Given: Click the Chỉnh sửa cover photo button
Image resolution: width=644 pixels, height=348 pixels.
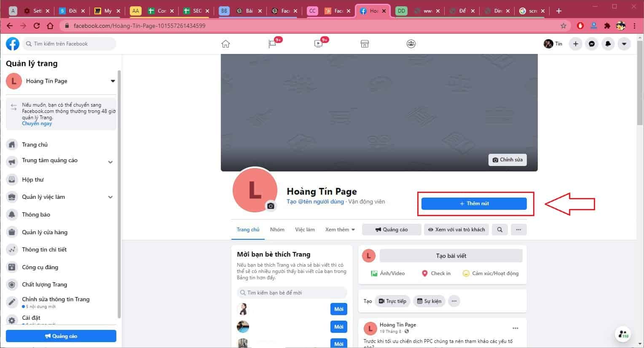Looking at the screenshot, I should click(507, 160).
